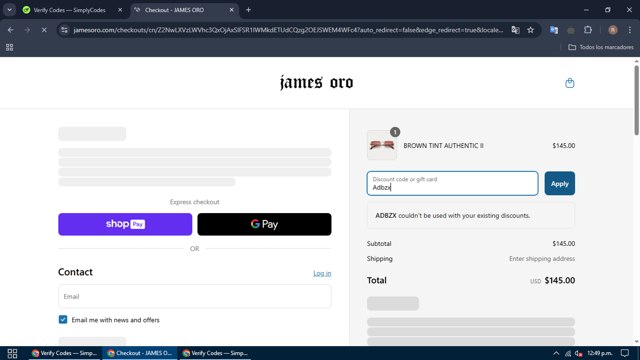Viewport: 640px width, 360px height.
Task: Pay with Google Pay button
Action: (264, 224)
